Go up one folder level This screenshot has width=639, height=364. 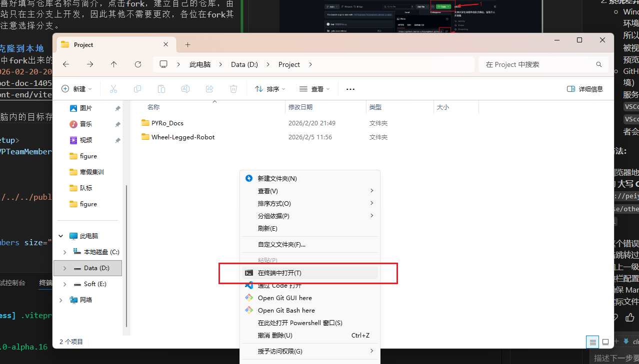(114, 64)
